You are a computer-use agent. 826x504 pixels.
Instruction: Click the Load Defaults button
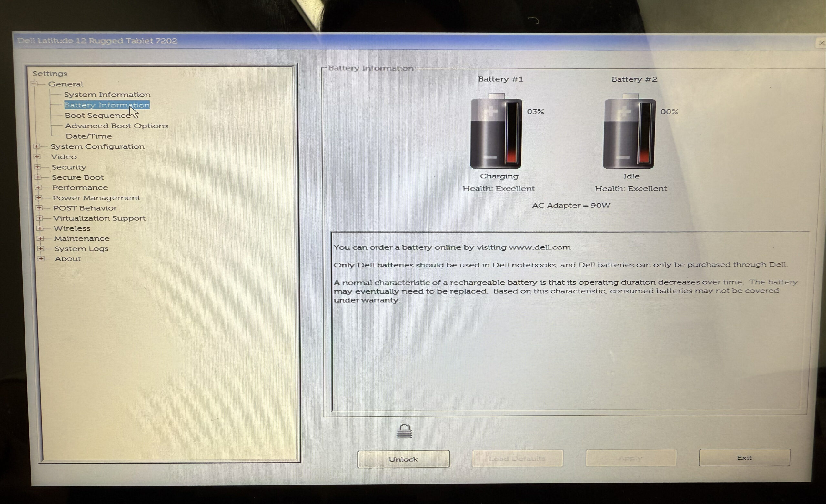[517, 459]
